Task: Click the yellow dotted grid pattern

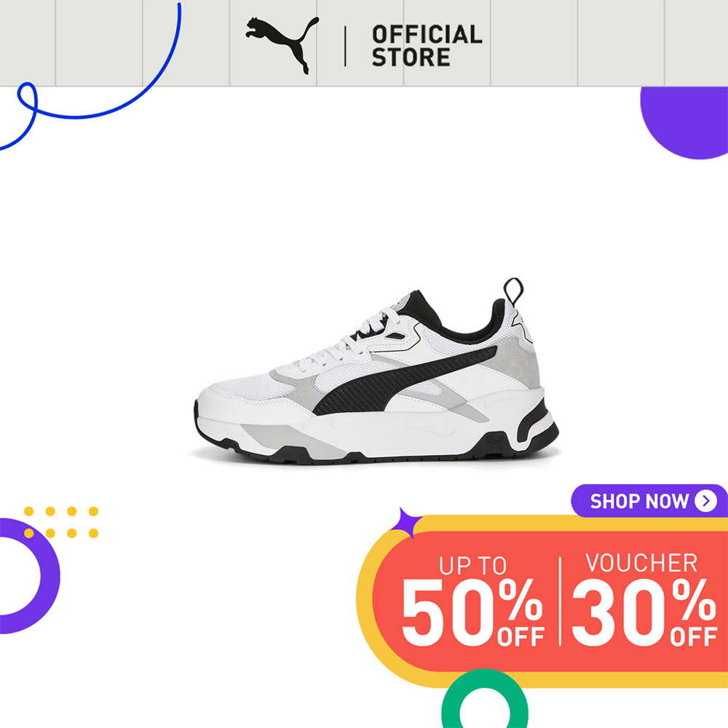Action: (x=61, y=522)
